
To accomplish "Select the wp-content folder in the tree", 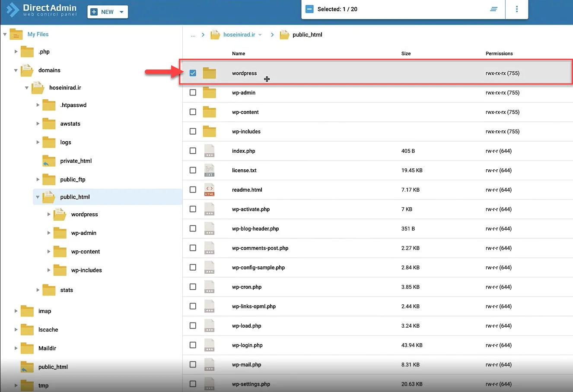I will point(86,251).
